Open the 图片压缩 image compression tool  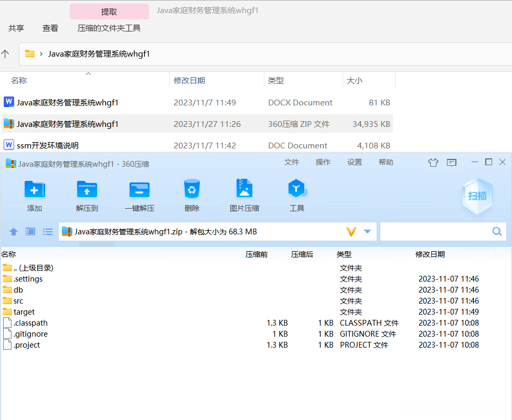[x=244, y=188]
